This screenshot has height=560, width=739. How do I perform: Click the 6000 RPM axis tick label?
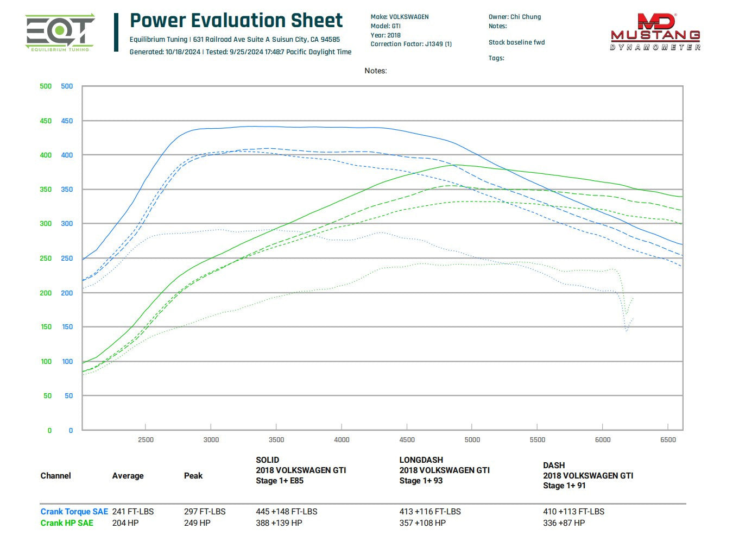click(603, 440)
